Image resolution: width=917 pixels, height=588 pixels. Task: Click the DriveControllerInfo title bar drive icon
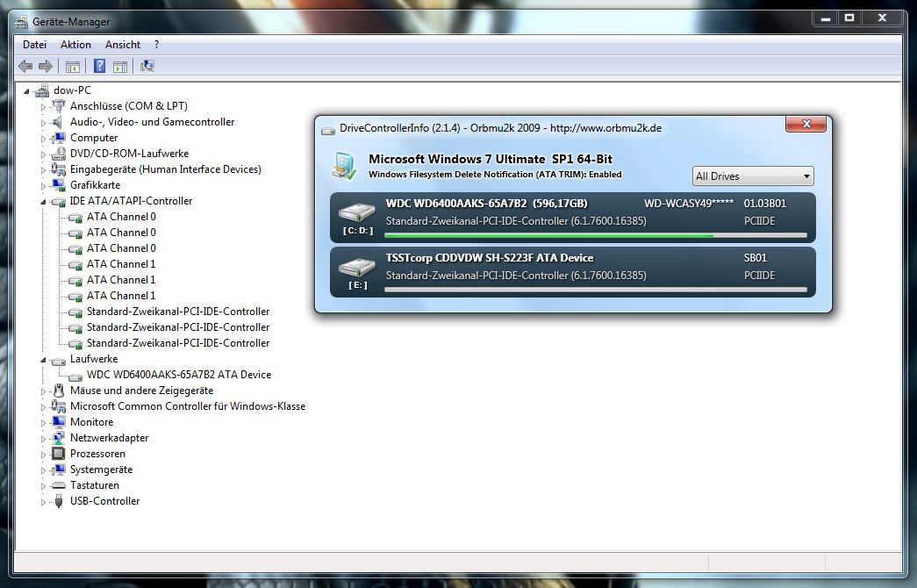pyautogui.click(x=328, y=130)
